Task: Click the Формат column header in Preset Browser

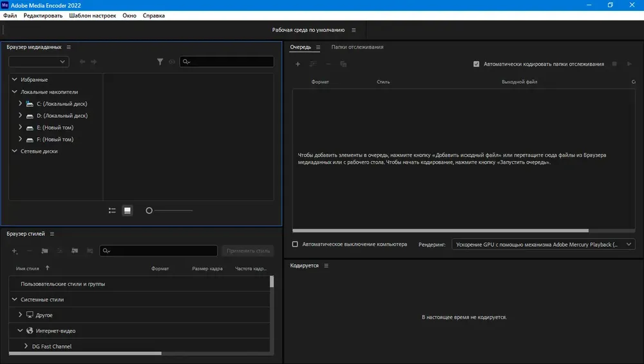Action: coord(160,269)
